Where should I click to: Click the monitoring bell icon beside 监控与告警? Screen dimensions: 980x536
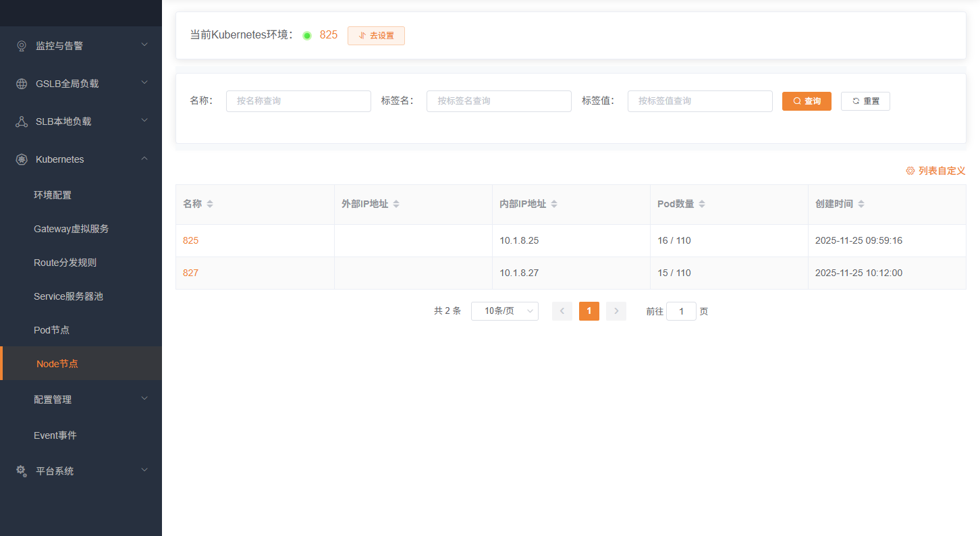20,45
